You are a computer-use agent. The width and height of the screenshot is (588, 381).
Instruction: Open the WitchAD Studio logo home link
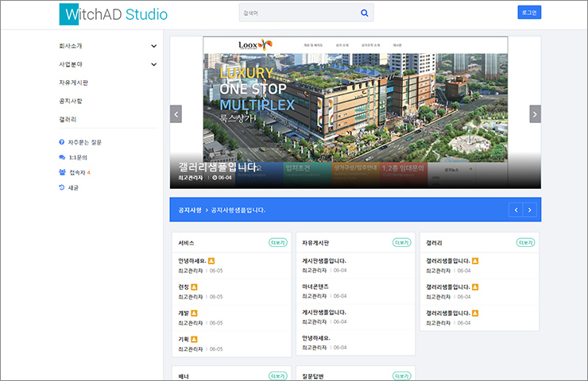tap(114, 14)
